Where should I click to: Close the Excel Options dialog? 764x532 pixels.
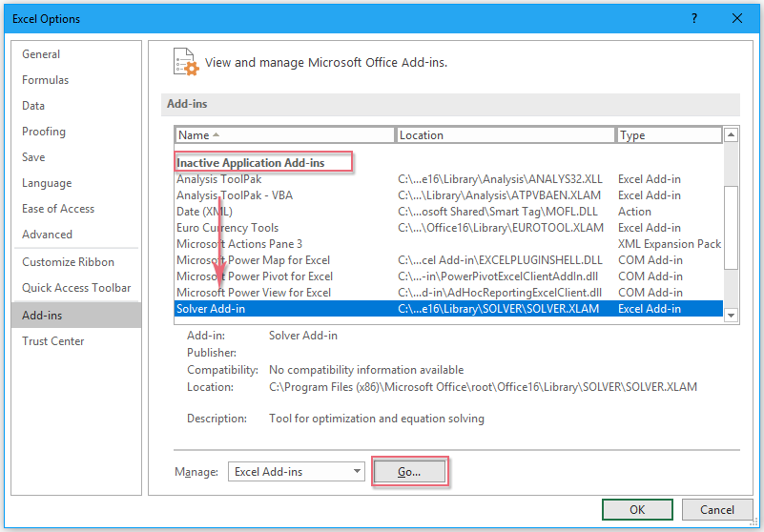pyautogui.click(x=737, y=18)
